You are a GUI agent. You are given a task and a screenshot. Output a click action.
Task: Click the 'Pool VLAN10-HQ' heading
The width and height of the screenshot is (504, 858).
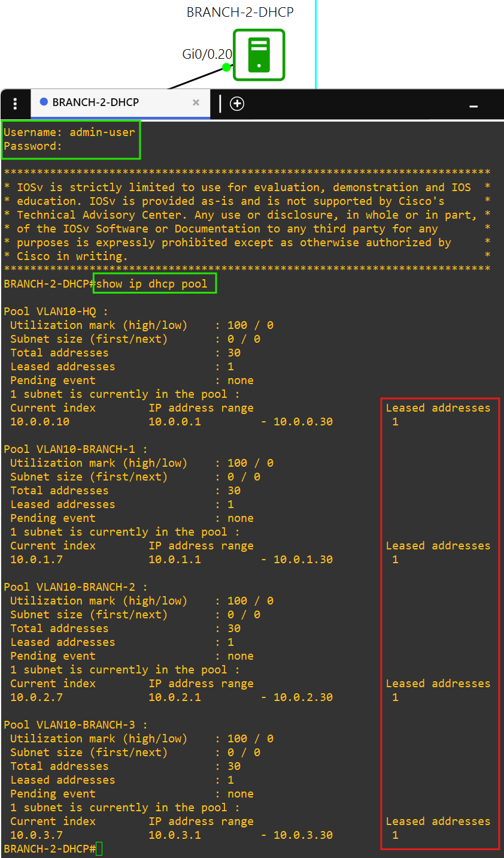(x=56, y=311)
